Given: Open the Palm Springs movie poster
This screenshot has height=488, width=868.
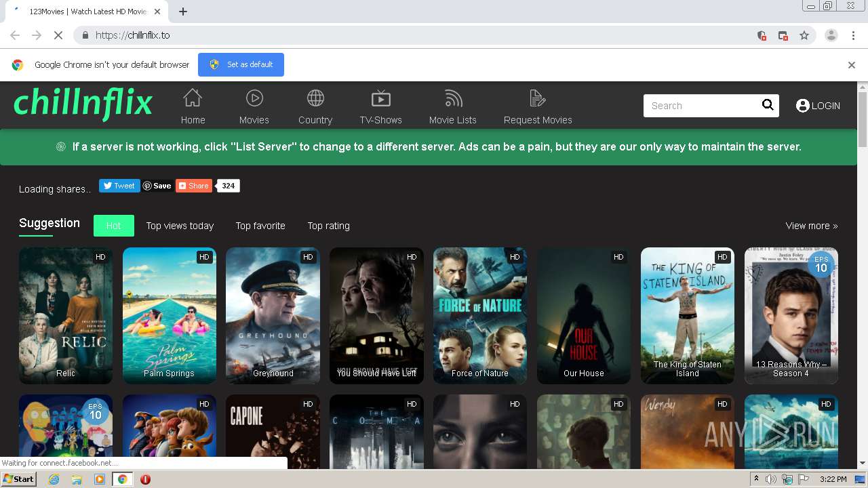Looking at the screenshot, I should click(170, 316).
